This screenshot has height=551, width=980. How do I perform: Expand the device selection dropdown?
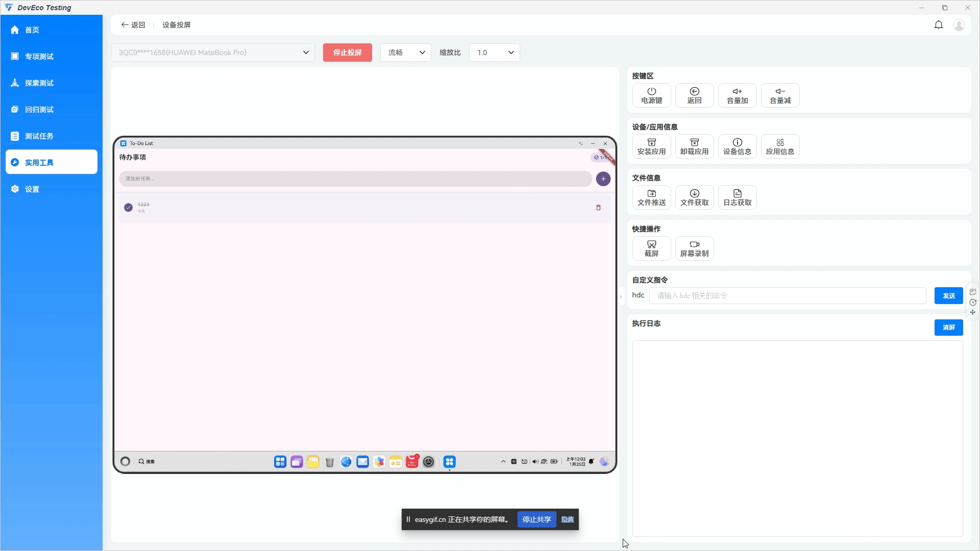coord(305,53)
